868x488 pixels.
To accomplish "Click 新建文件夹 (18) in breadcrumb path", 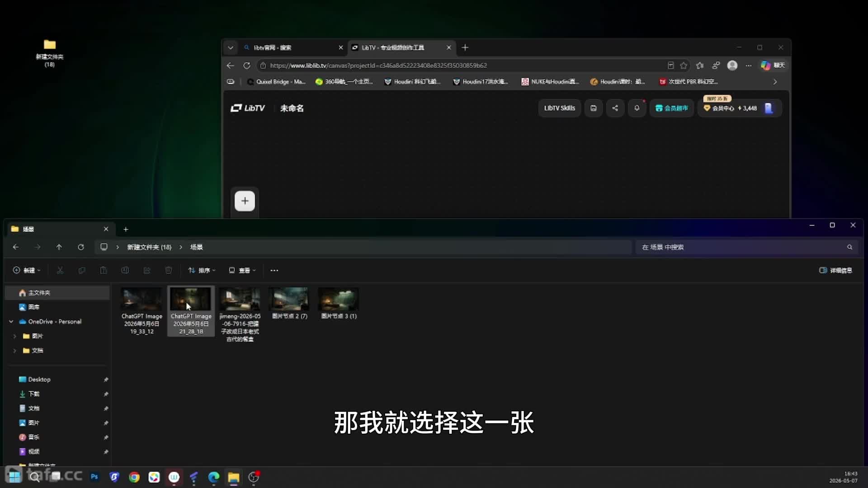I will coord(149,247).
